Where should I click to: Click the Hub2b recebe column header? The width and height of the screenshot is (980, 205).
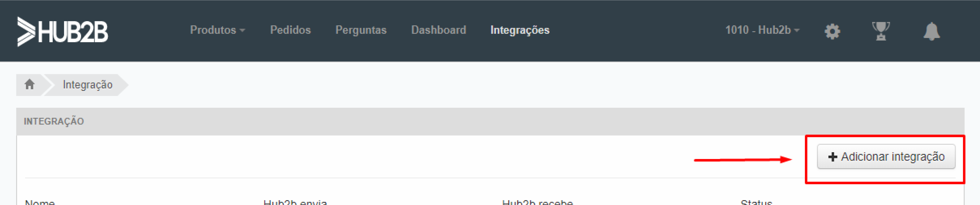pos(537,202)
